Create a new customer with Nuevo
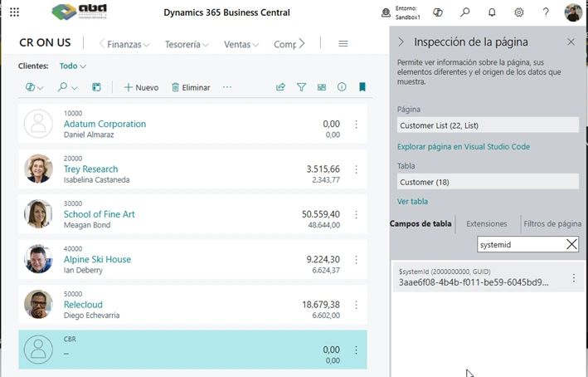The image size is (588, 377). 141,87
